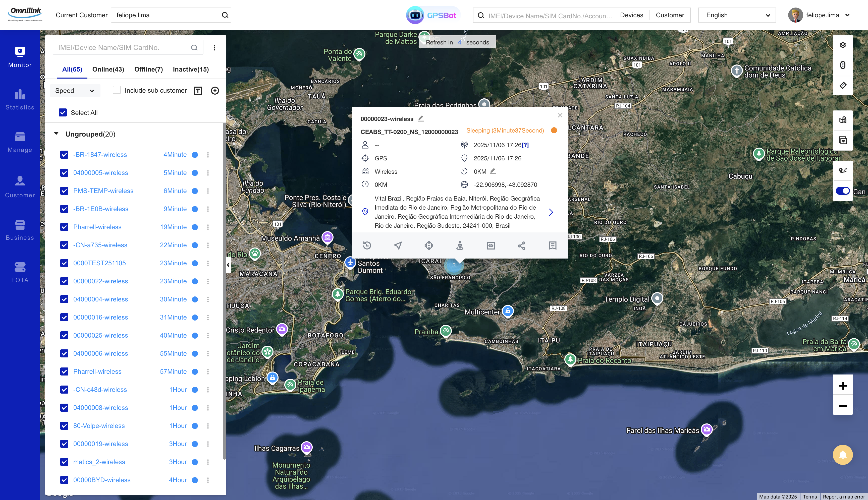
Task: Click the Terms link at the bottom
Action: coord(810,496)
